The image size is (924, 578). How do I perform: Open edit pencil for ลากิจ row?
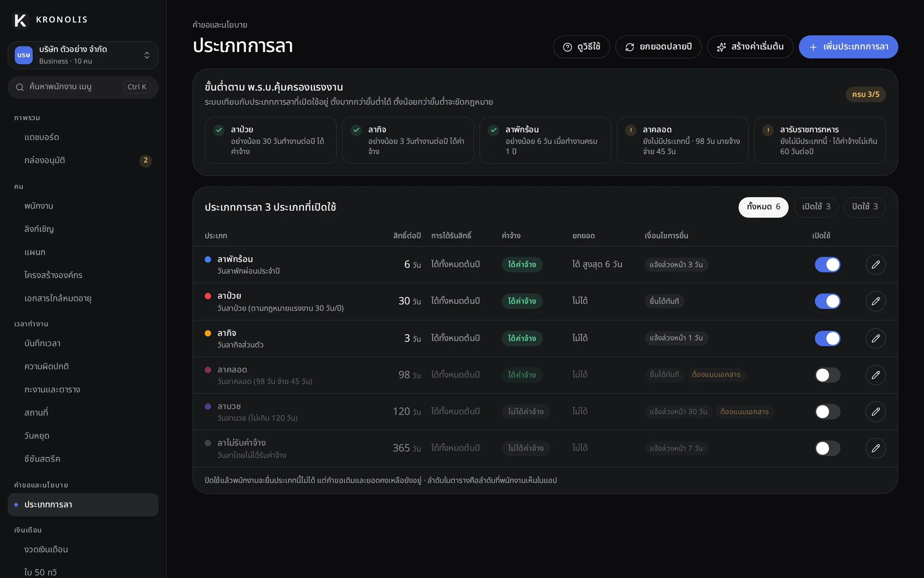876,338
